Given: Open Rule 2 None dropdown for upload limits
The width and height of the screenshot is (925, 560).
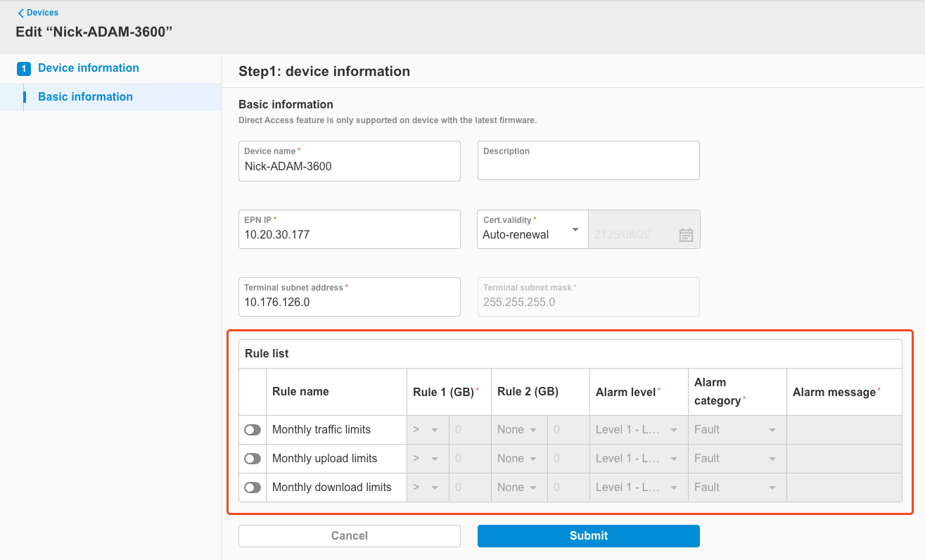Looking at the screenshot, I should coord(518,458).
